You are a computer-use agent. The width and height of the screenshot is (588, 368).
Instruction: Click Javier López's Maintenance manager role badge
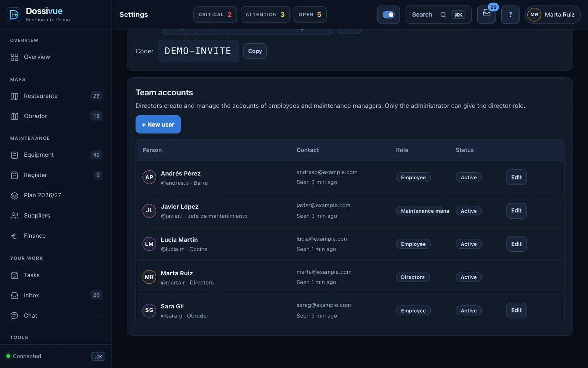tap(419, 211)
